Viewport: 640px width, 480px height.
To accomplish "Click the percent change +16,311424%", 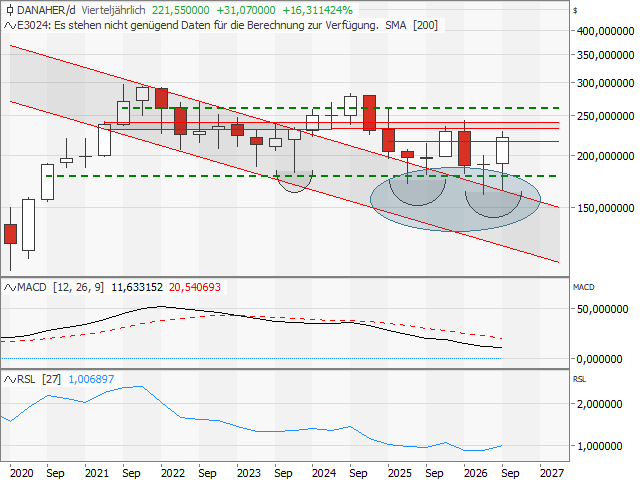I will 318,10.
